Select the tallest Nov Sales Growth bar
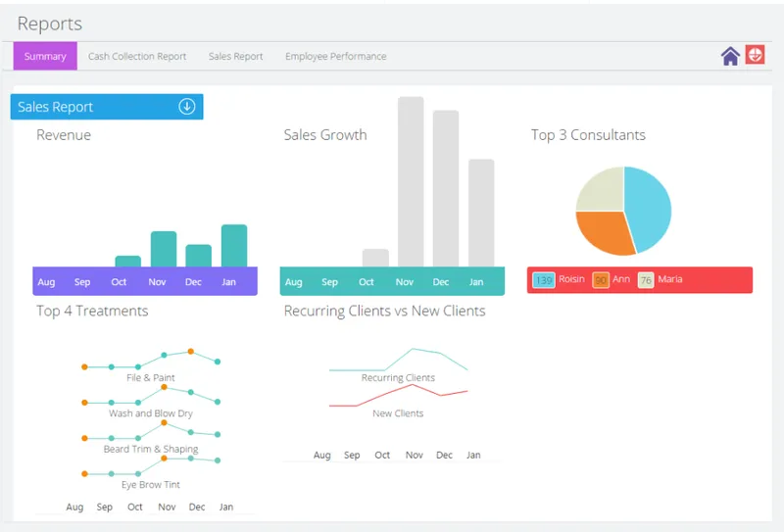 411,181
